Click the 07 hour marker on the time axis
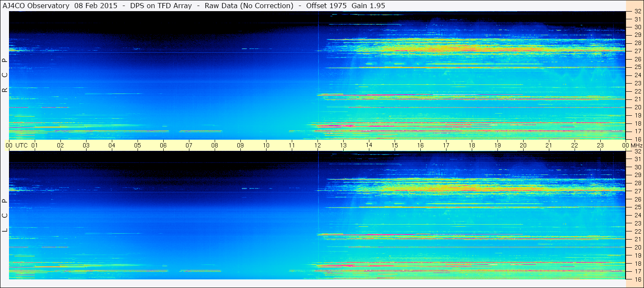The height and width of the screenshot is (288, 644). coord(189,145)
